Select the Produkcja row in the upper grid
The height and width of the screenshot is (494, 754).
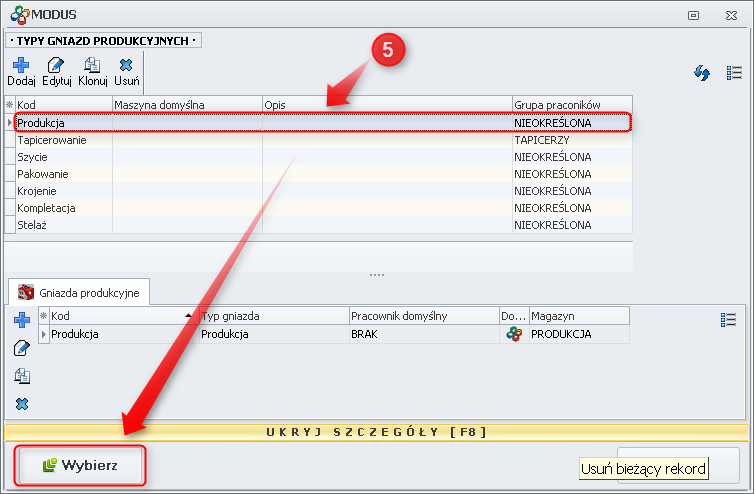pyautogui.click(x=323, y=123)
